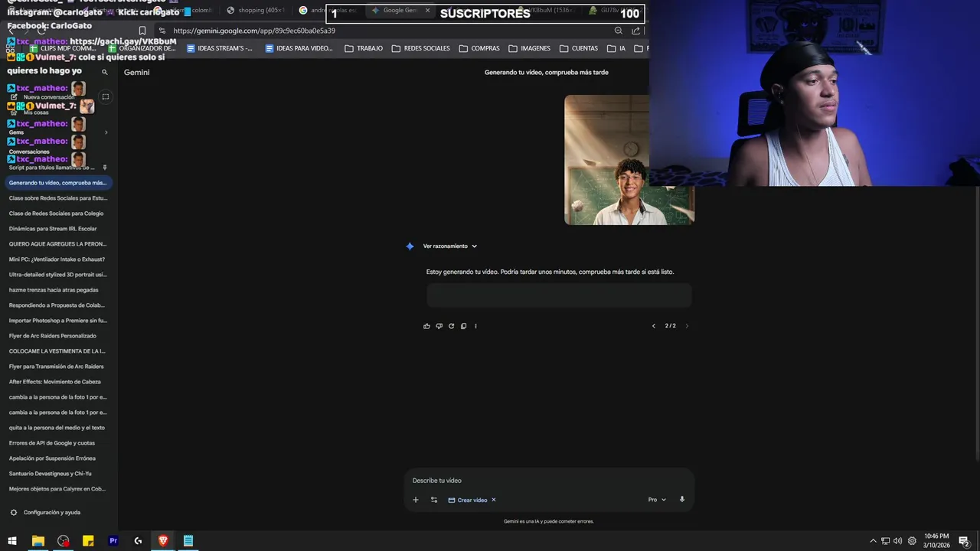
Task: Open the tools settings icon in prompt box
Action: point(434,500)
